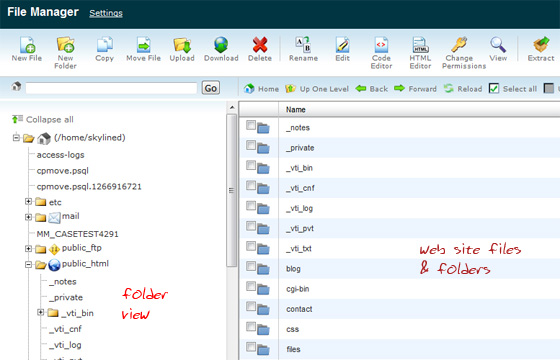
Task: Open the _vti_pvt folder in list
Action: (x=300, y=229)
